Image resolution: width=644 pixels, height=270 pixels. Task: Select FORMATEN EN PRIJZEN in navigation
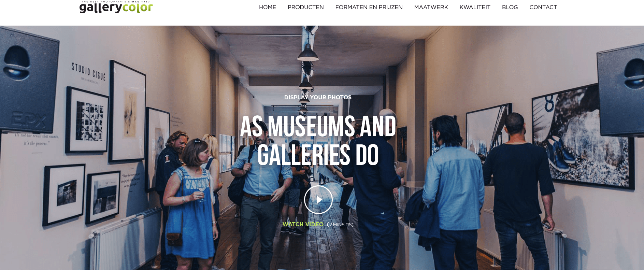[x=369, y=7]
